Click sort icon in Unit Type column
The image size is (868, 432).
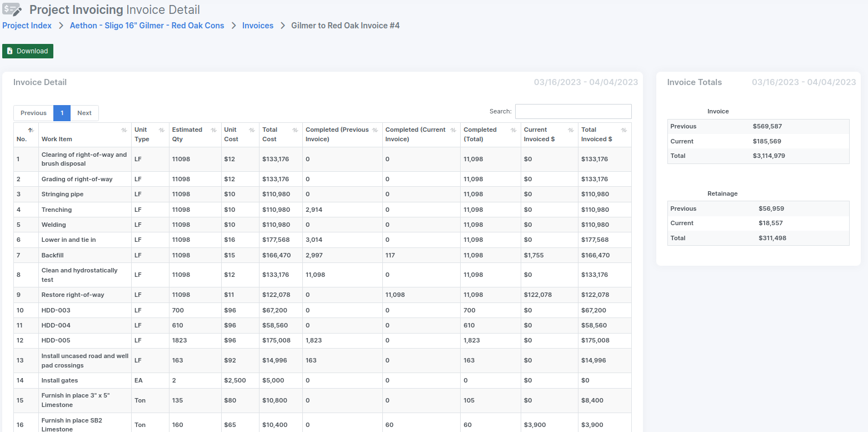click(162, 130)
